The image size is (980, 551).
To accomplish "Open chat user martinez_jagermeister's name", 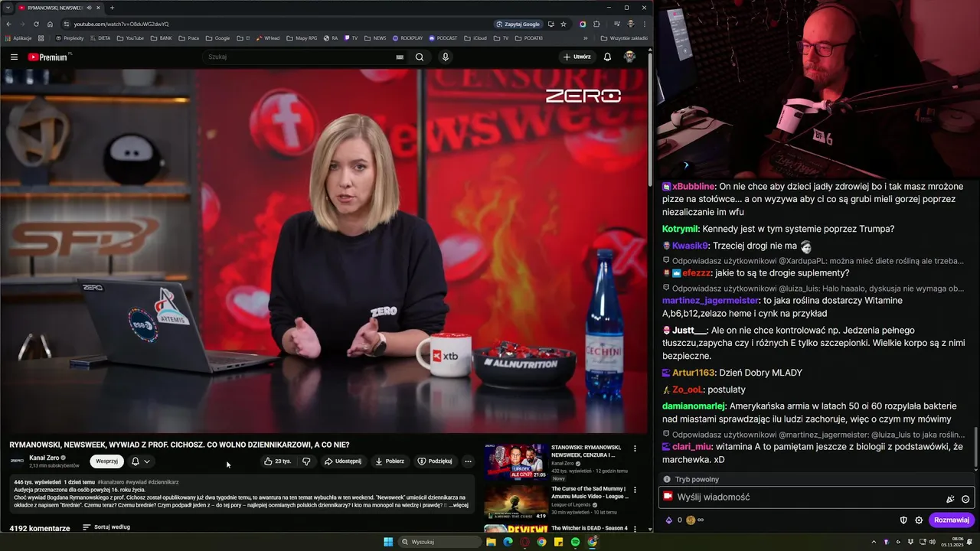I will point(710,301).
